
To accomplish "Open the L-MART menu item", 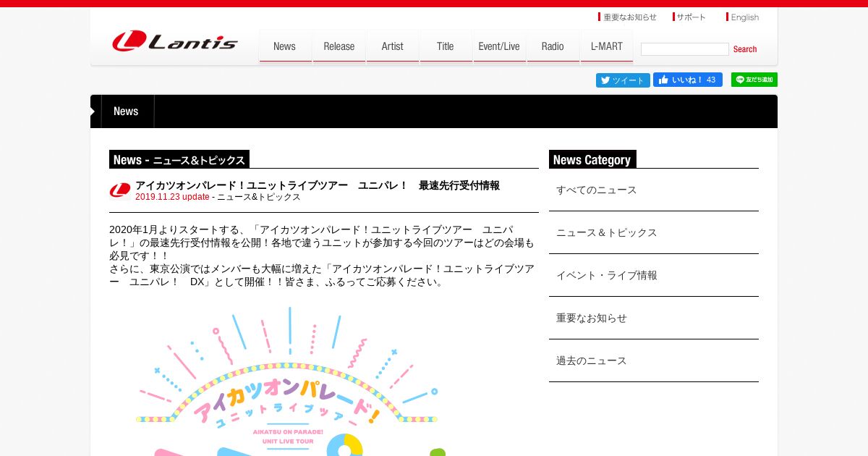I will pyautogui.click(x=606, y=46).
